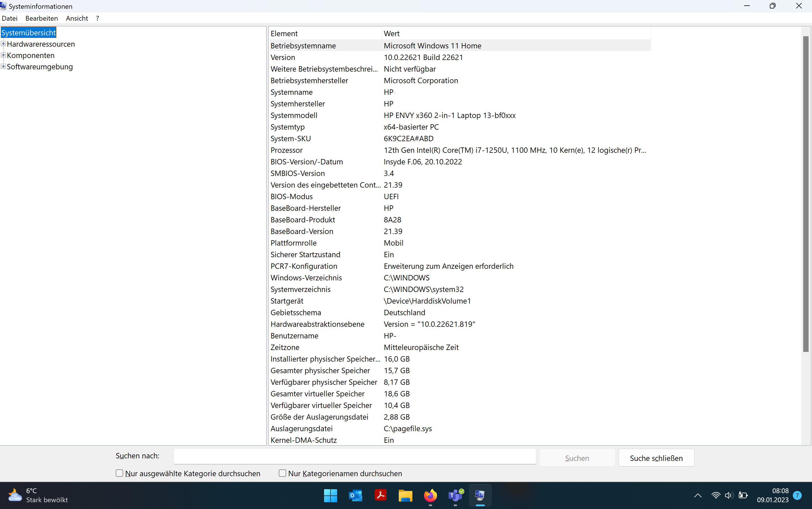
Task: Click the Suchen button
Action: click(577, 458)
